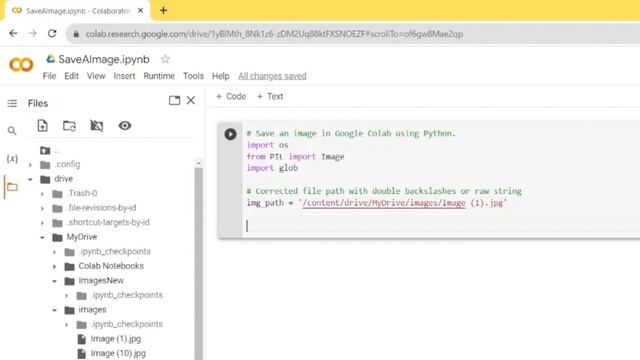Click the 'from PIL import Image' line
Viewport: 640px width, 360px height.
coord(295,157)
